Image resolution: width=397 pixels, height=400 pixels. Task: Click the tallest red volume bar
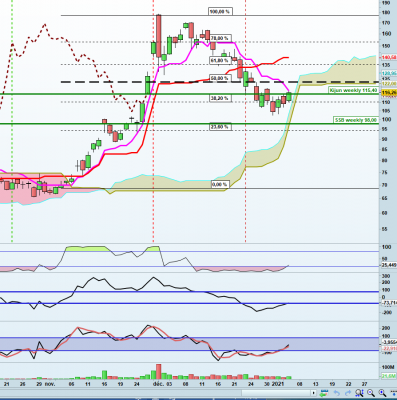(x=159, y=371)
